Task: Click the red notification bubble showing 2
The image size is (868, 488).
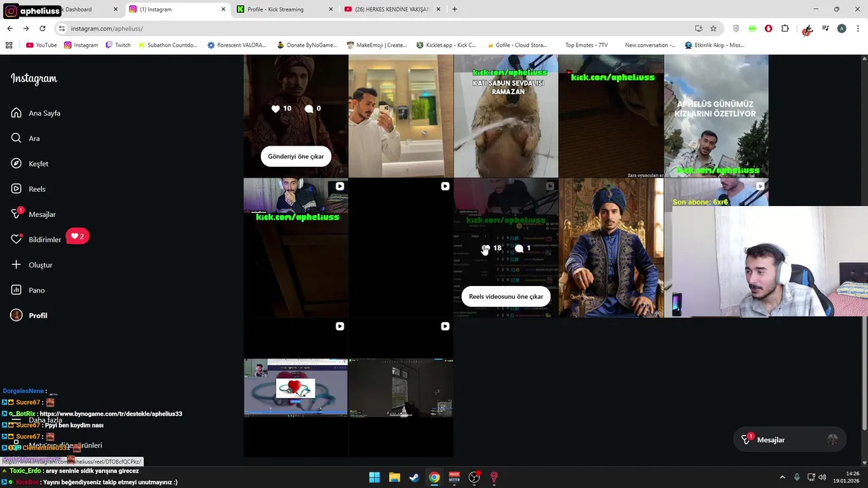Action: (x=77, y=237)
